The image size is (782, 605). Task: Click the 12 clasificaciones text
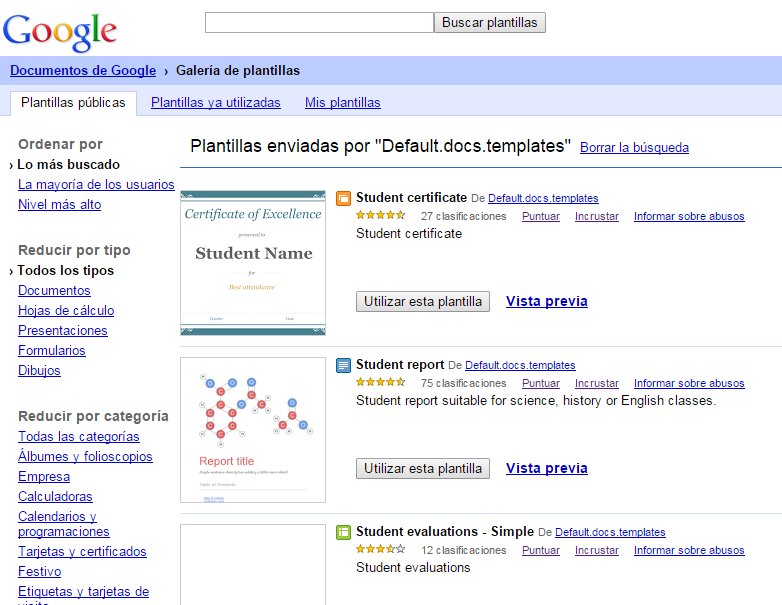click(463, 550)
